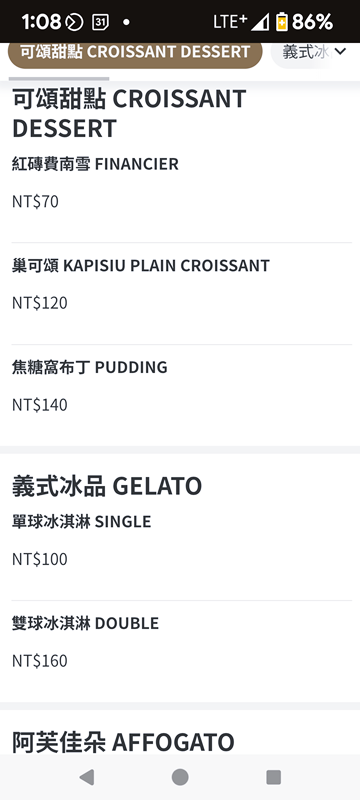Screen dimensions: 360x800
Task: Tap the calendar icon in status bar
Action: click(x=100, y=22)
